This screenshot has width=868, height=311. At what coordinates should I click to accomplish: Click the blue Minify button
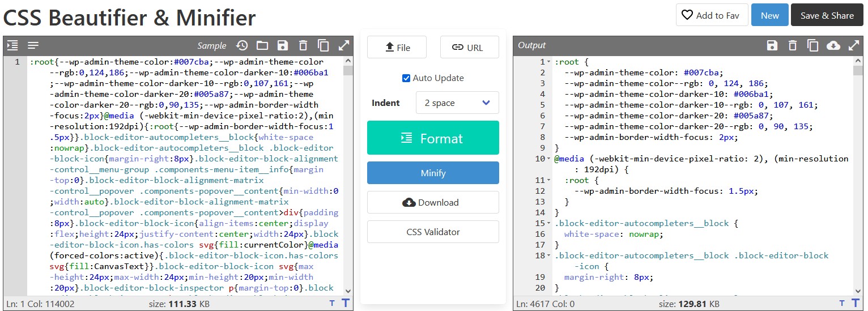pyautogui.click(x=433, y=173)
